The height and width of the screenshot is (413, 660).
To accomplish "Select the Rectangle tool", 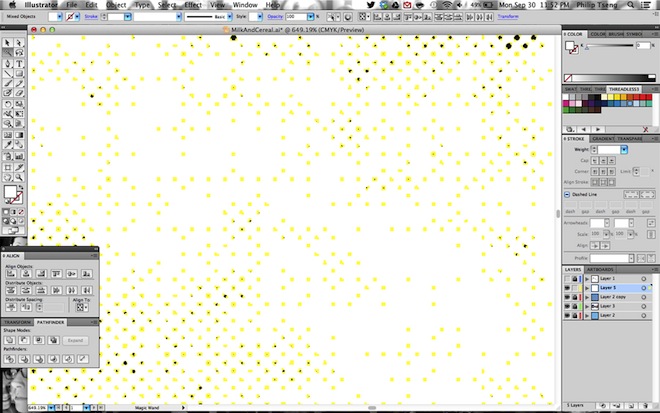I will click(19, 74).
